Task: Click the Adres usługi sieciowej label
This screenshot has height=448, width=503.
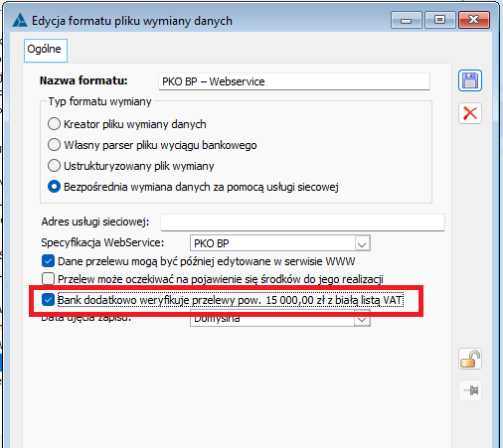Action: [x=95, y=222]
